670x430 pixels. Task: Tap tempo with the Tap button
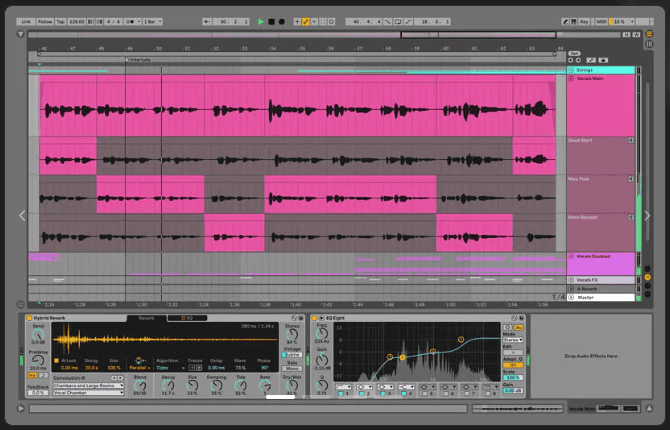[x=61, y=21]
